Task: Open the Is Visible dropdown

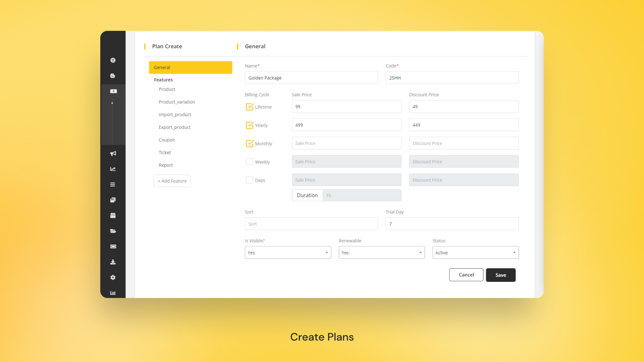Action: point(288,253)
